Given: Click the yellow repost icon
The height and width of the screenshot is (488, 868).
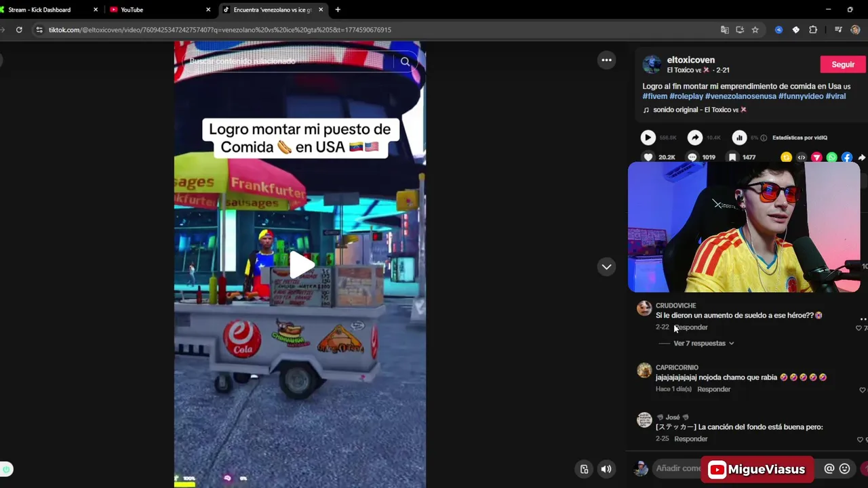Looking at the screenshot, I should [x=786, y=157].
